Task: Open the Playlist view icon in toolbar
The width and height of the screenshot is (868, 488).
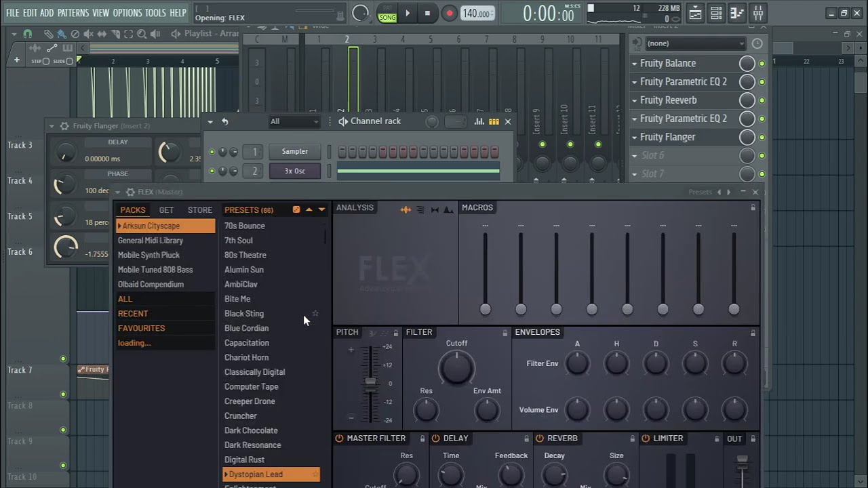Action: tap(695, 13)
